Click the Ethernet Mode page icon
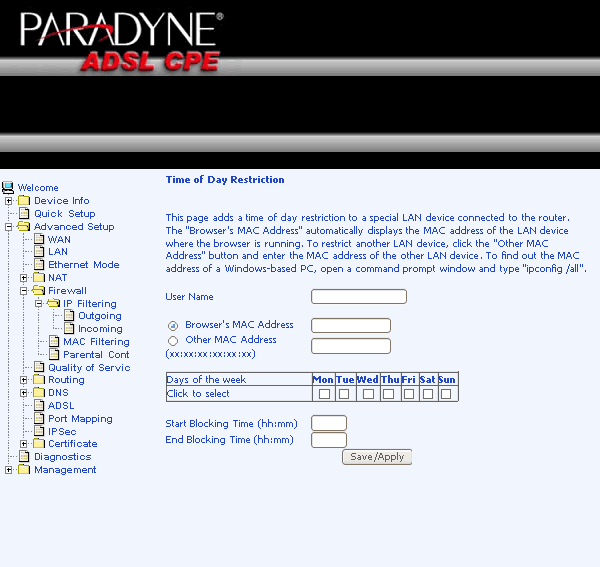This screenshot has height=567, width=600. click(39, 264)
